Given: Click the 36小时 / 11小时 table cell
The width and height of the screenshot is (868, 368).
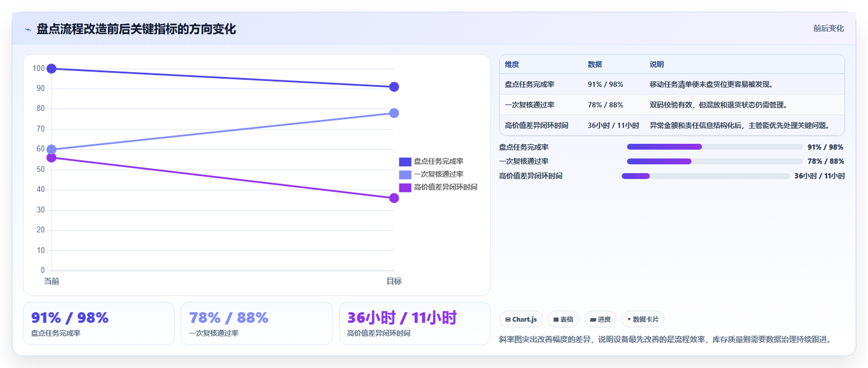Looking at the screenshot, I should (x=613, y=125).
